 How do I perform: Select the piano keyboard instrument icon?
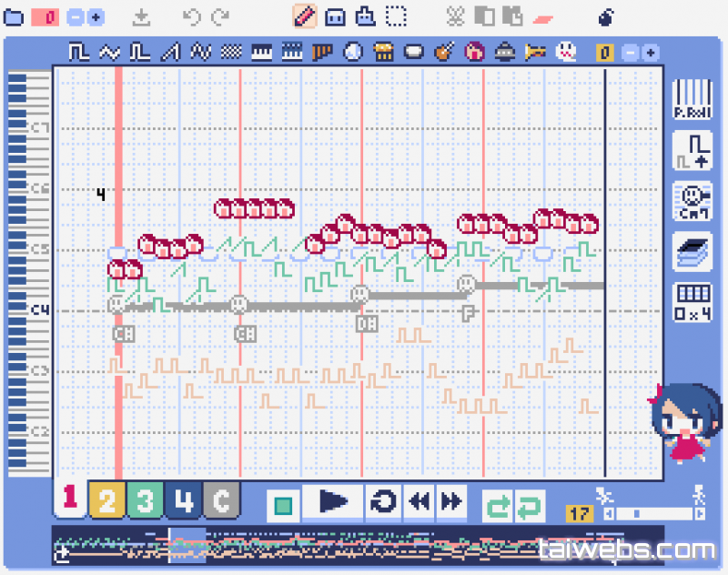pos(261,53)
